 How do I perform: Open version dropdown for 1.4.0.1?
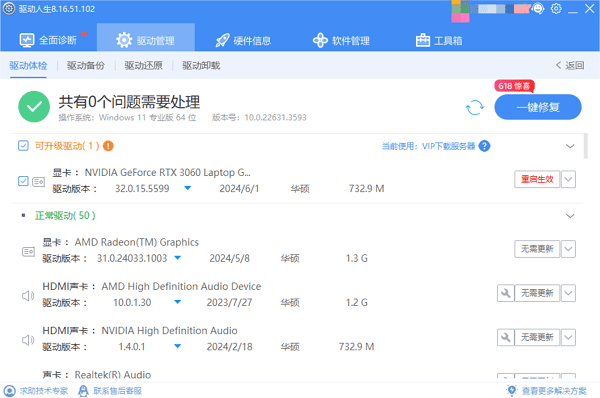click(x=178, y=346)
